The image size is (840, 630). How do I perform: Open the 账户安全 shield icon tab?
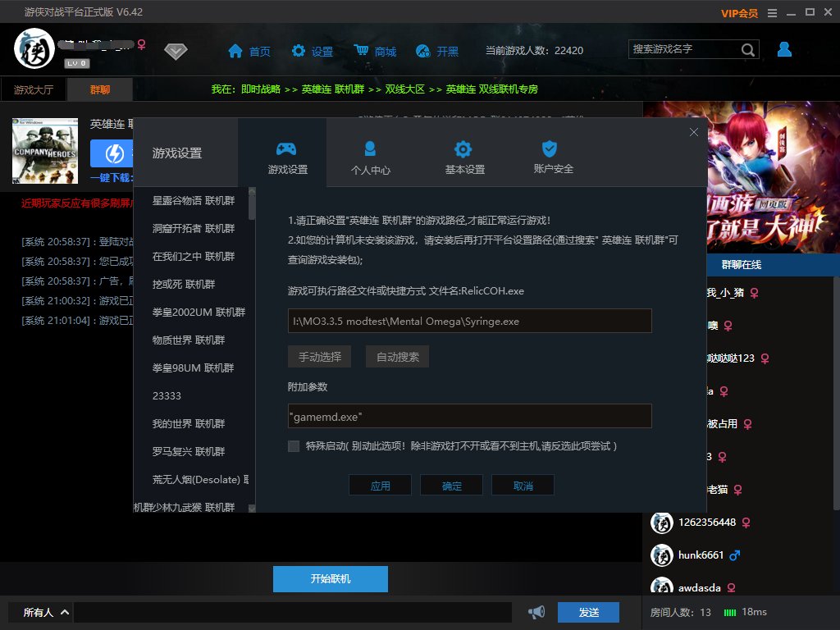click(553, 158)
